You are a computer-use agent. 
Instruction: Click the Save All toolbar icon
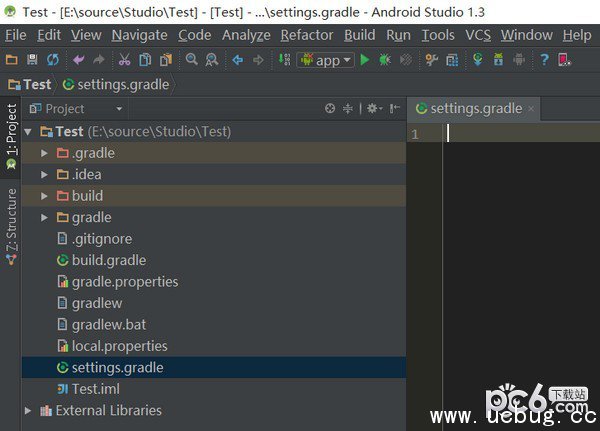pyautogui.click(x=32, y=60)
